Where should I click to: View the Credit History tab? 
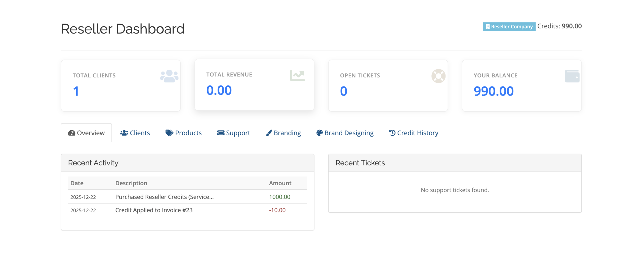click(414, 133)
